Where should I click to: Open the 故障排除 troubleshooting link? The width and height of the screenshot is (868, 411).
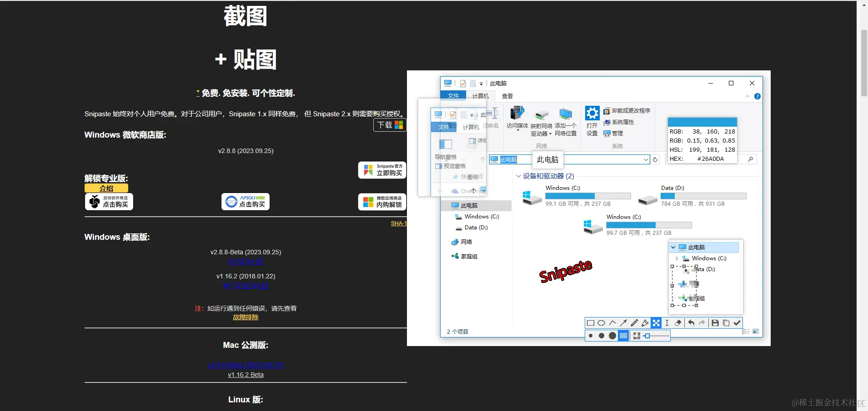tap(246, 317)
